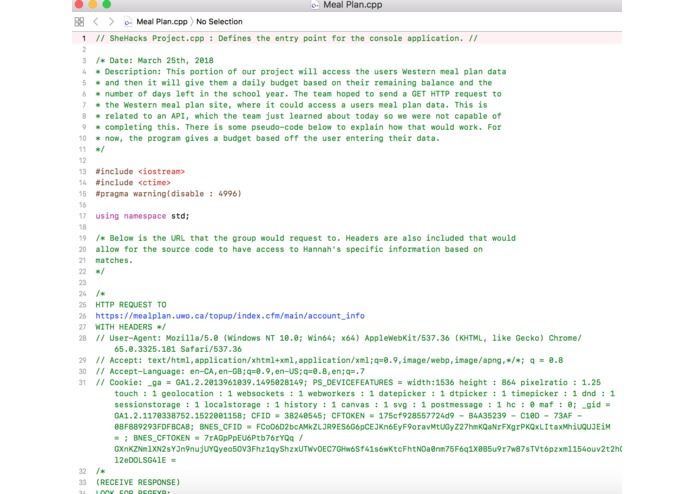Open the No Selection symbol menu
695x494 pixels.
(x=219, y=22)
